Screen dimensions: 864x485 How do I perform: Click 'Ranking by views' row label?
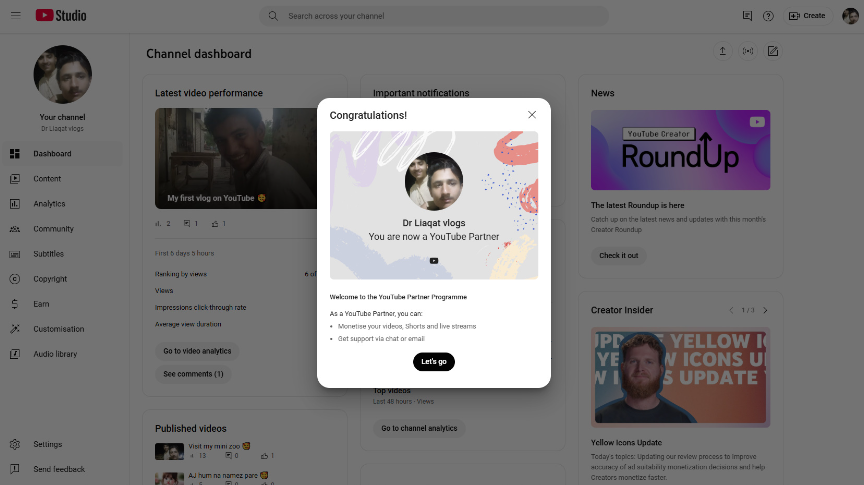pyautogui.click(x=181, y=274)
